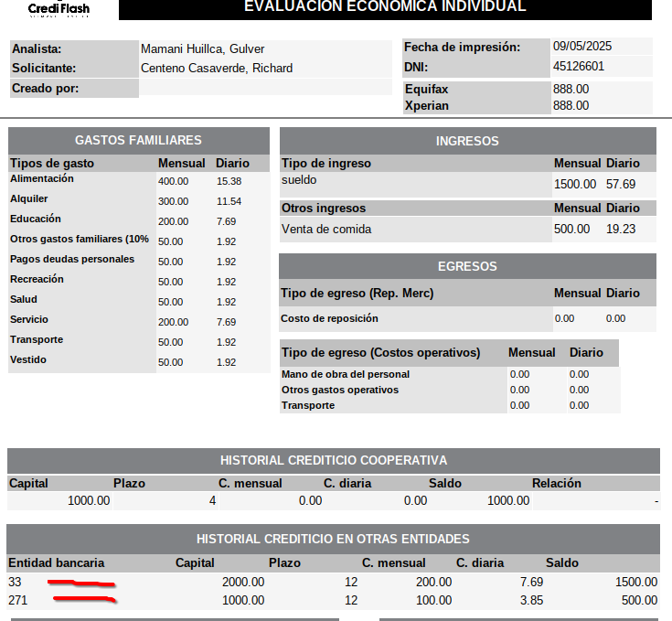Select applicant name Centeno Casaverde, Richard
Image resolution: width=672 pixels, height=621 pixels.
[x=217, y=68]
